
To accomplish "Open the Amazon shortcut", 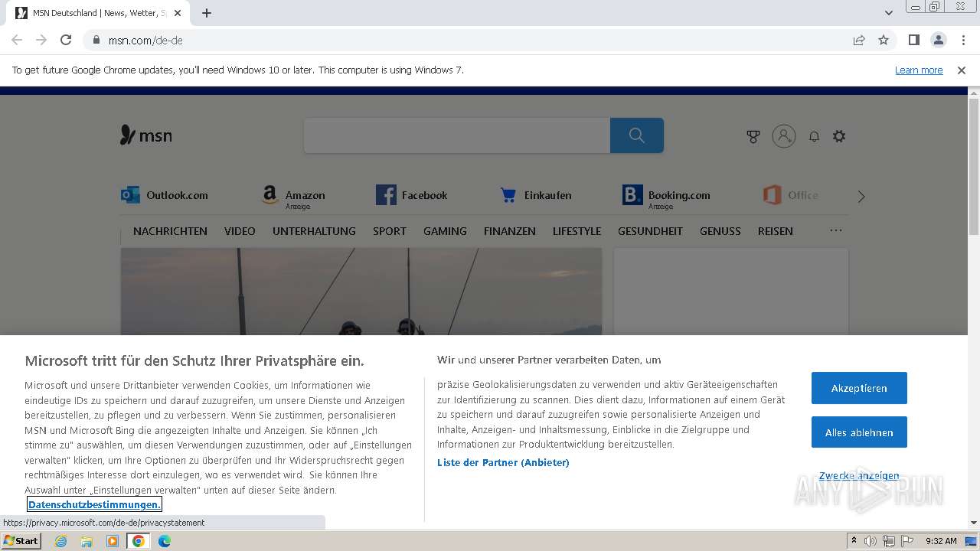I will pos(293,197).
